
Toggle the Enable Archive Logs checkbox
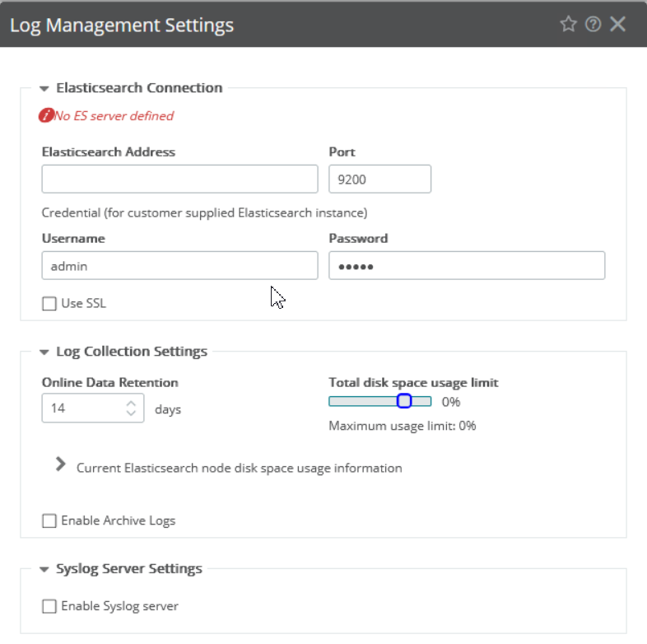(x=49, y=520)
